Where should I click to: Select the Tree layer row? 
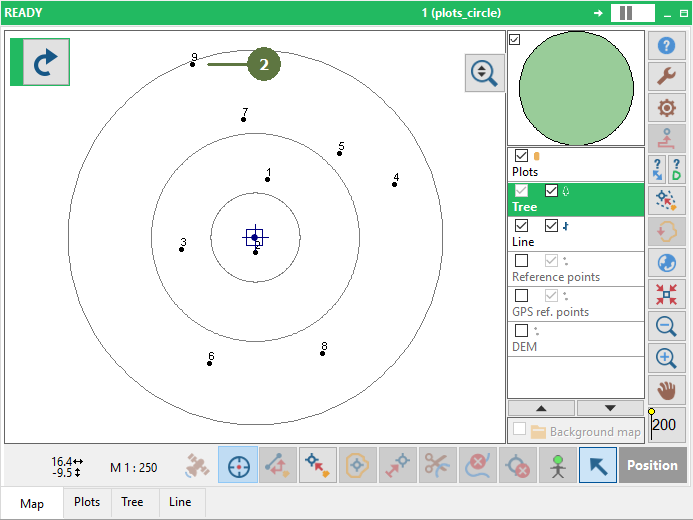pyautogui.click(x=576, y=200)
